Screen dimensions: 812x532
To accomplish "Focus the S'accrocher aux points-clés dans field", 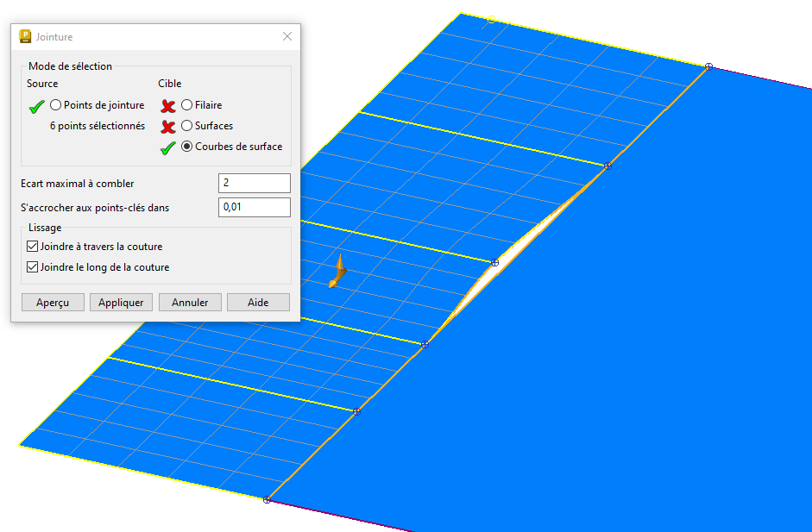I will [254, 208].
